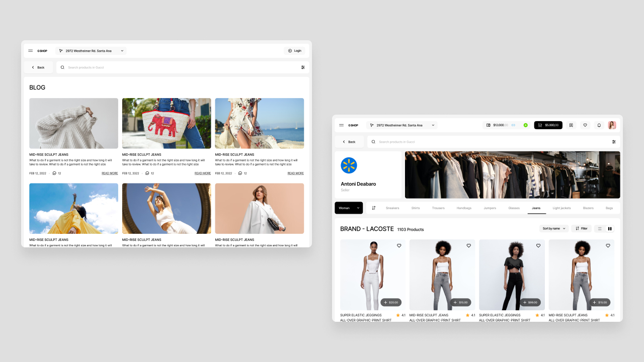Click the Login button
Screen dimensions: 644x362
pos(294,50)
